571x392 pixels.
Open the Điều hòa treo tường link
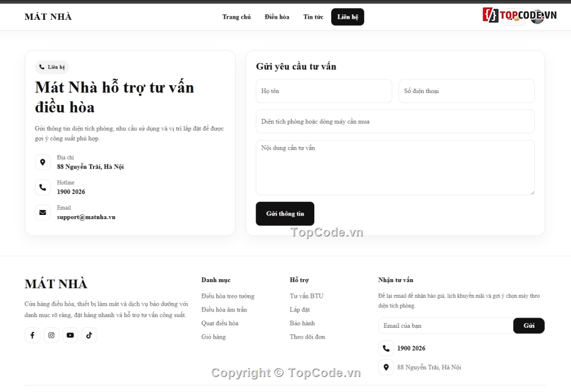228,296
